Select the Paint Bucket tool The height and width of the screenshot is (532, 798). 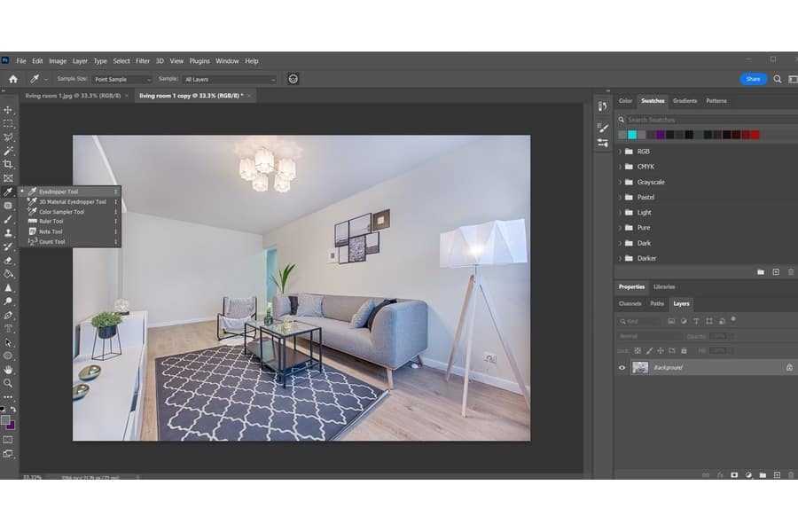pyautogui.click(x=8, y=274)
